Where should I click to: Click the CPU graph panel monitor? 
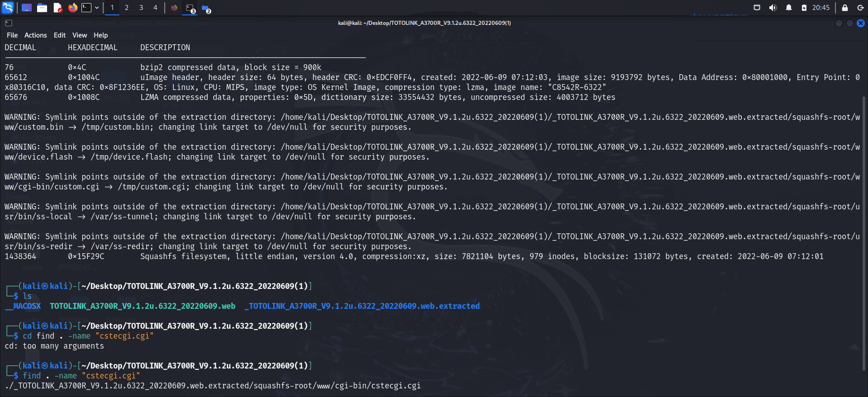[x=720, y=9]
